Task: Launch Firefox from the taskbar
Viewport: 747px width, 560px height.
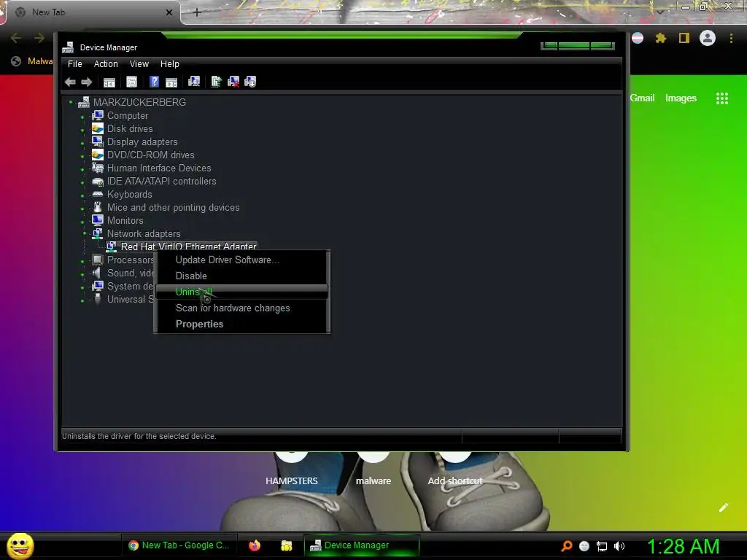Action: (x=255, y=545)
